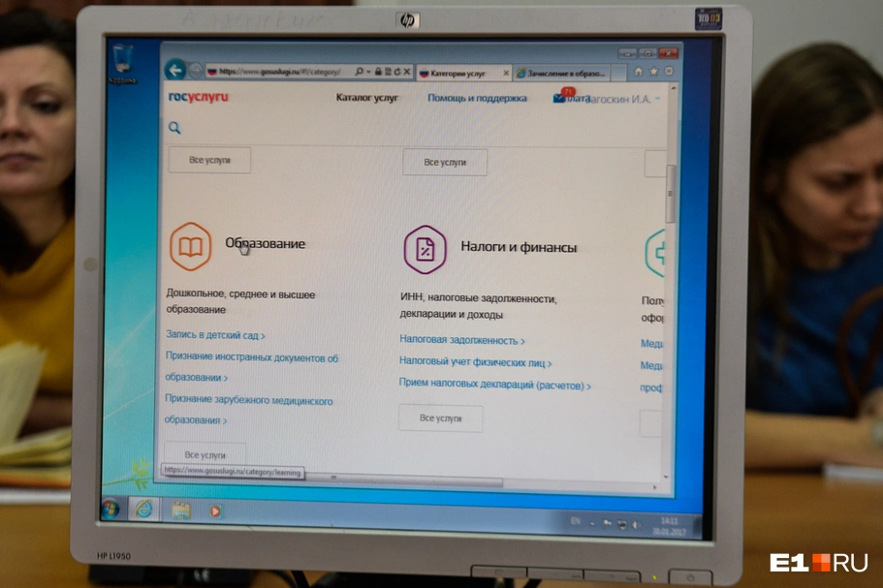This screenshot has width=883, height=588.
Task: Click the EN language indicator in the tray
Action: 575,521
